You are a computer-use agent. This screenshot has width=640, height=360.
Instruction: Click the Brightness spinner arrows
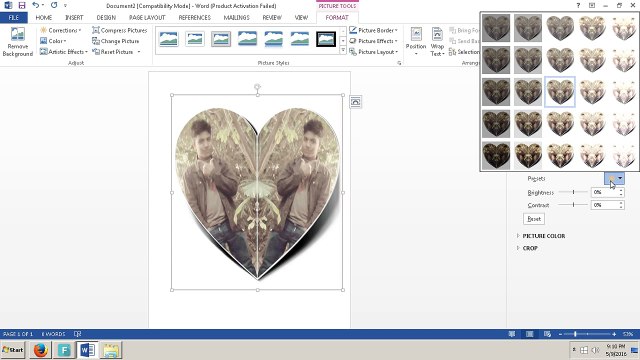tap(621, 192)
